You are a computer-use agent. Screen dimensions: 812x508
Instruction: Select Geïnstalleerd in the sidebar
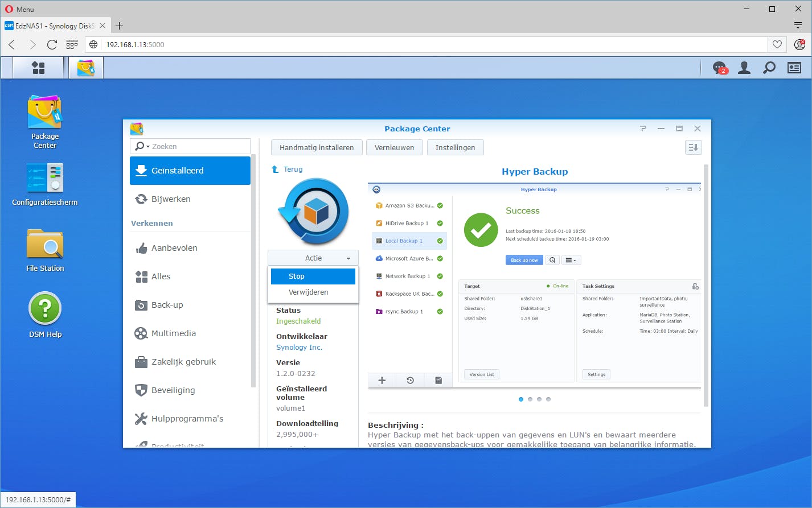190,171
